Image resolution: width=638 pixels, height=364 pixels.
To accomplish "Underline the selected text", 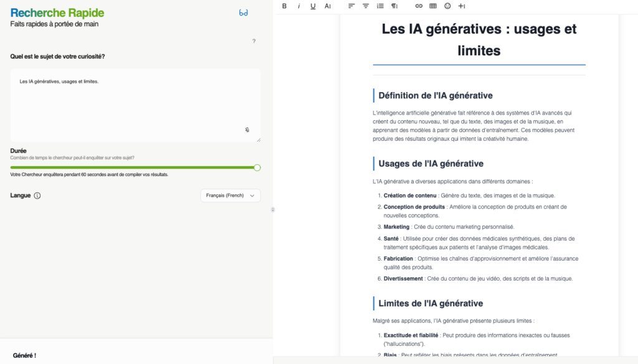I will 313,6.
